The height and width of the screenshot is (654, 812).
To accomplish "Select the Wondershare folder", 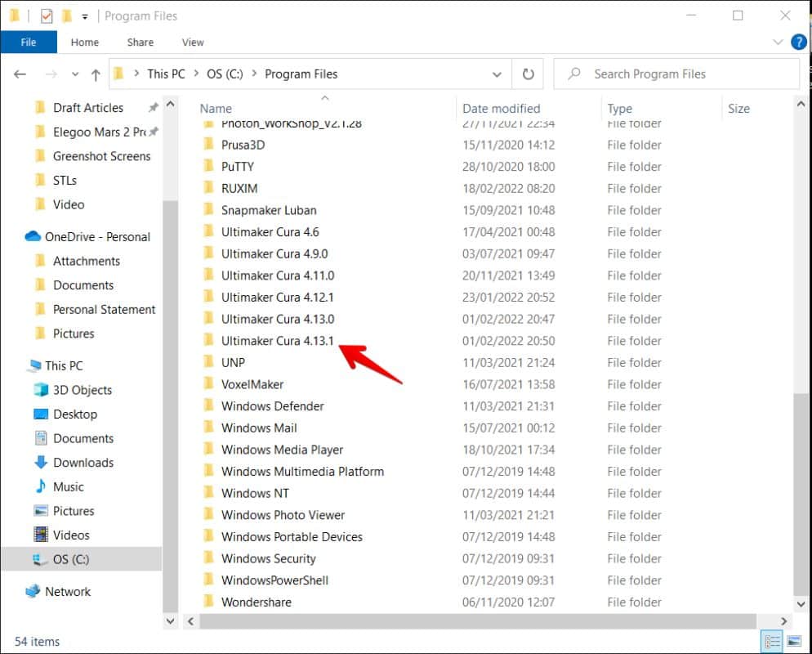I will coord(257,602).
